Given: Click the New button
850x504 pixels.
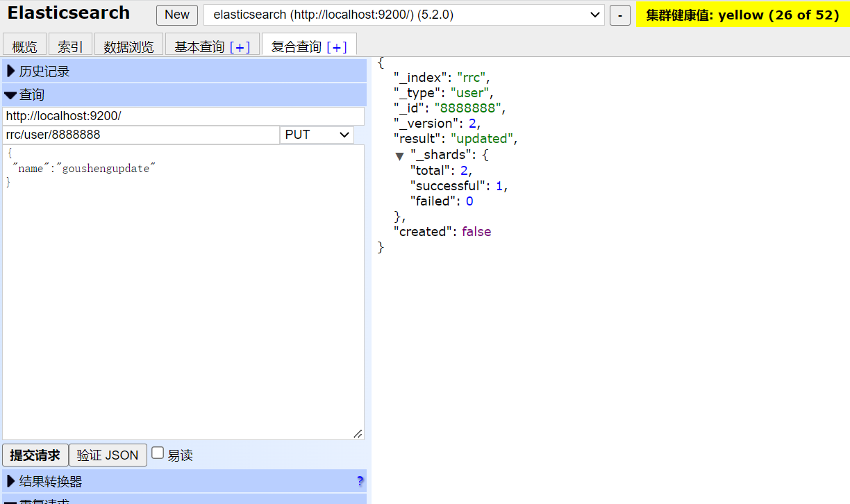Looking at the screenshot, I should (177, 15).
